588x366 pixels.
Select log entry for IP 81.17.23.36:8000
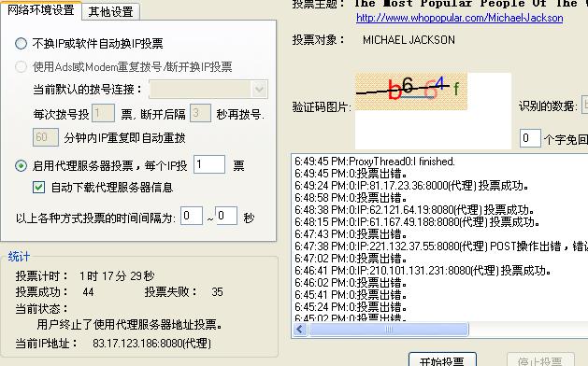[x=411, y=186]
